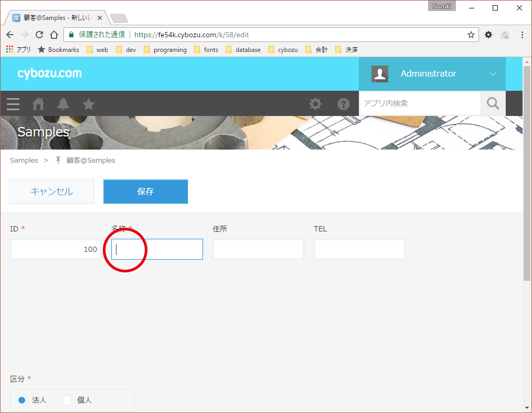Click the 顧客@Samples breadcrumb link
This screenshot has width=532, height=413.
pos(91,160)
